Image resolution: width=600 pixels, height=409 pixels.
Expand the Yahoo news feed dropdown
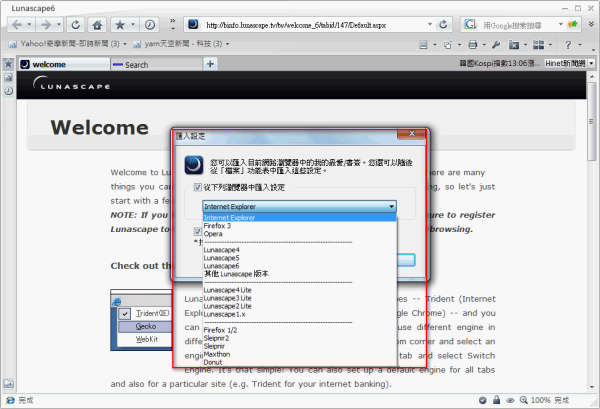[x=124, y=44]
